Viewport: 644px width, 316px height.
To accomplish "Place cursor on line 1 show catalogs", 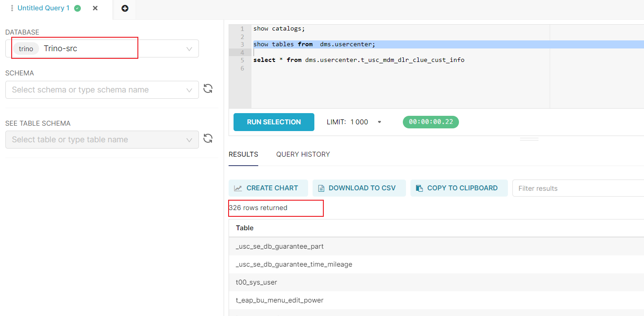I will pos(279,29).
